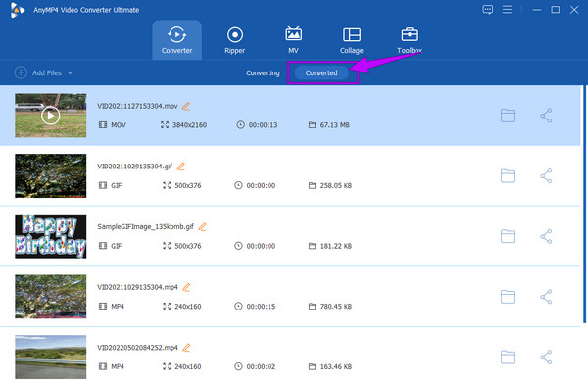588x382 pixels.
Task: Open folder for VID20220502084252.mp4
Action: click(508, 357)
